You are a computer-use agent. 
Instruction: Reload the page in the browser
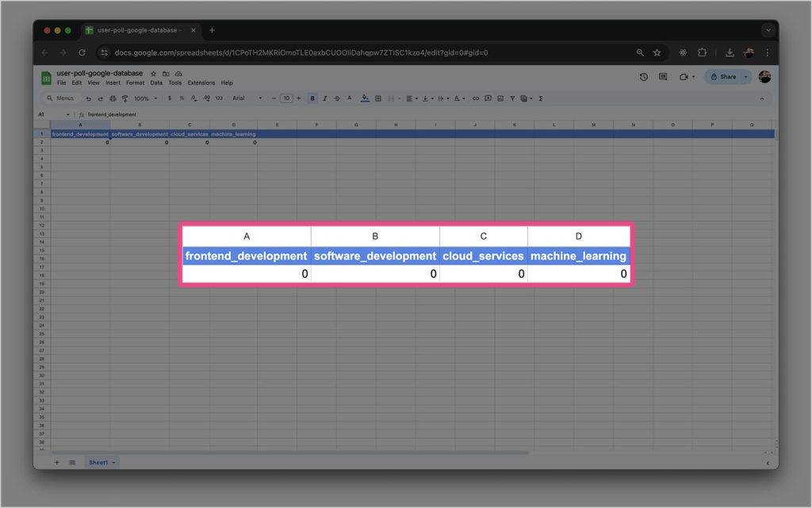click(x=82, y=52)
